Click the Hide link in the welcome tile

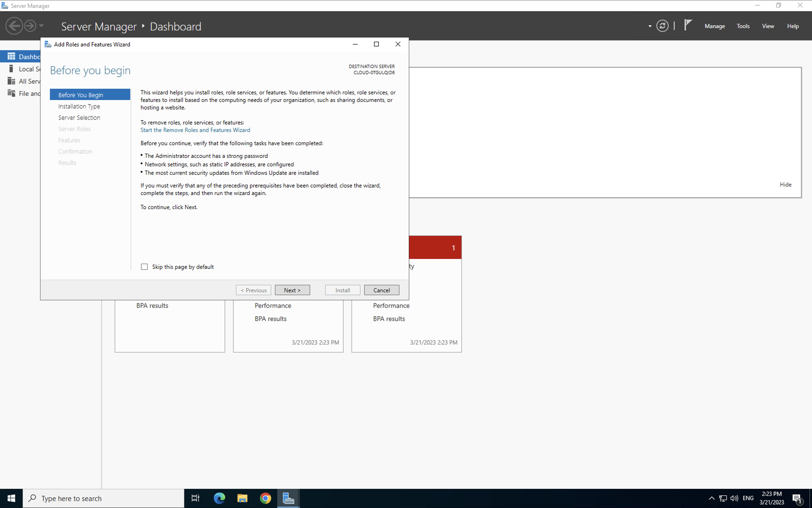[x=785, y=184]
